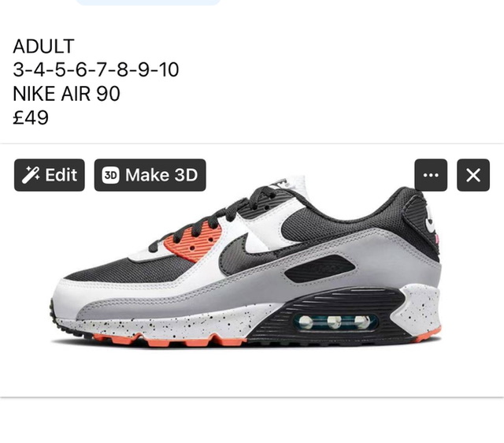This screenshot has height=443, width=504.
Task: Click the orange eyelet panel on the shoe
Action: coord(196,243)
